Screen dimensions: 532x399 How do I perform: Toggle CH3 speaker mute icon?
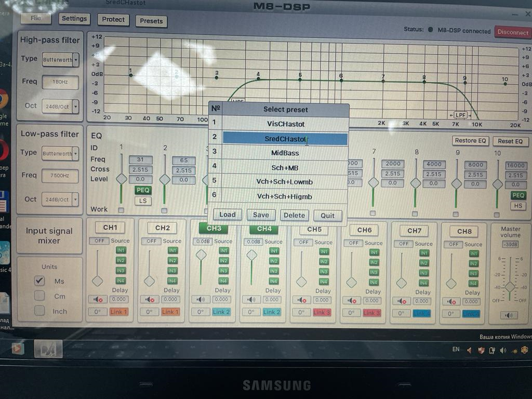(x=201, y=299)
